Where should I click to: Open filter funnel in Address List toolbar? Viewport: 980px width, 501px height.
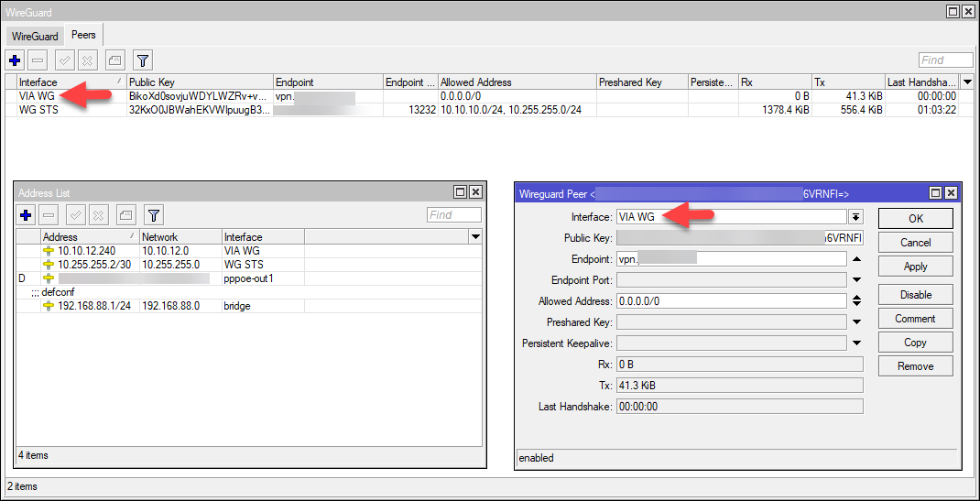point(153,215)
